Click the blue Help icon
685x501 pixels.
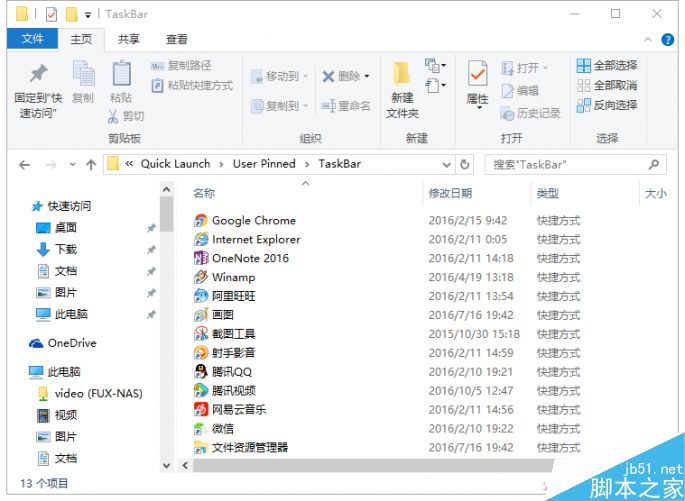[x=668, y=39]
